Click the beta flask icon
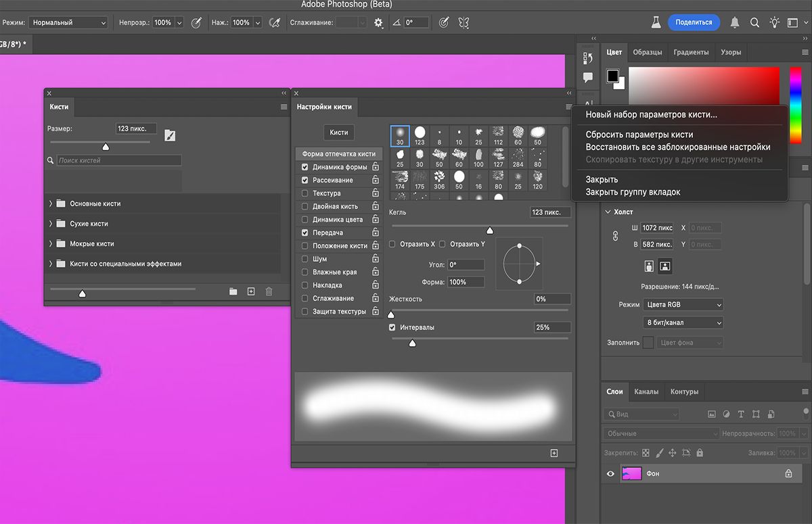The width and height of the screenshot is (812, 524). point(655,22)
